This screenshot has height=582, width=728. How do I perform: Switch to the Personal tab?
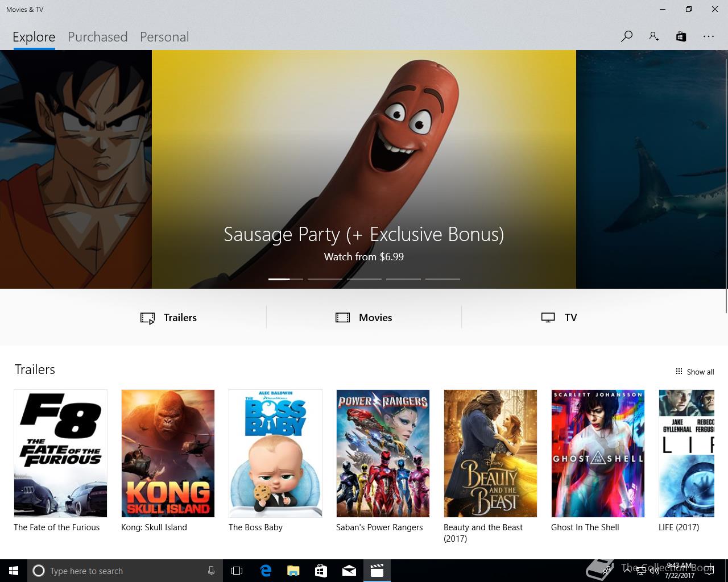[x=164, y=37]
